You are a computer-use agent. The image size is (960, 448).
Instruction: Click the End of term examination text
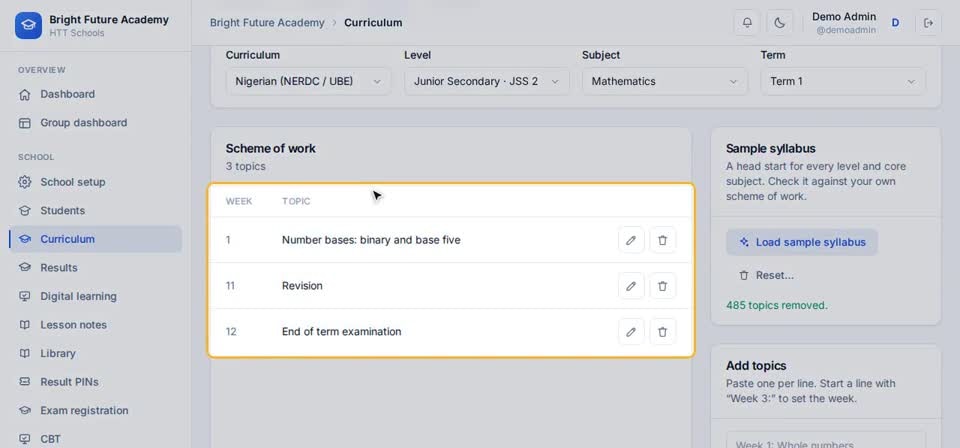click(342, 332)
